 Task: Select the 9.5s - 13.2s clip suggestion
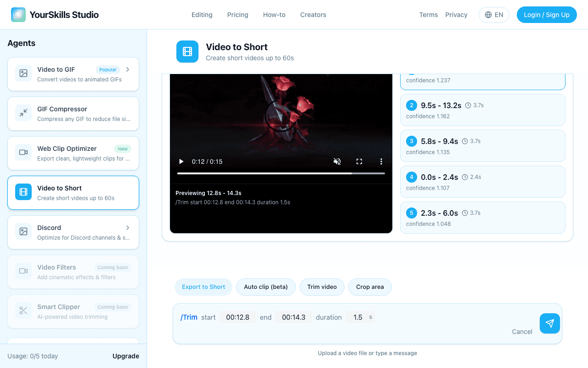pos(483,110)
